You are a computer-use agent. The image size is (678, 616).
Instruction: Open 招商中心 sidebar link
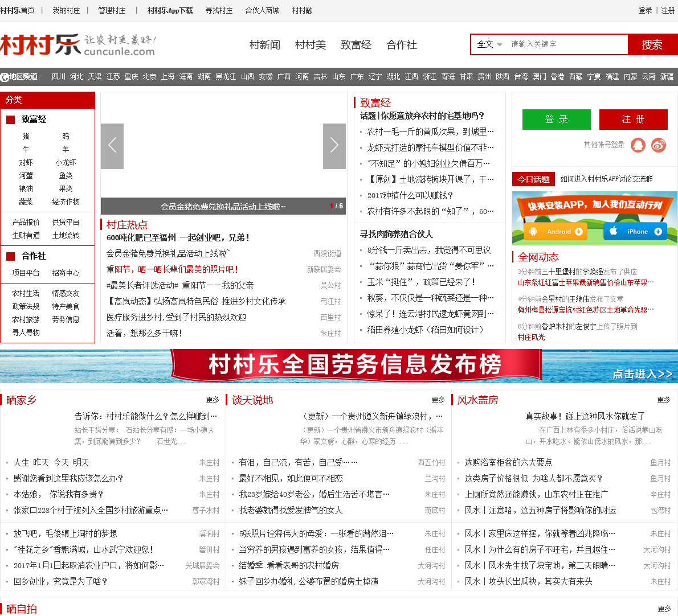pyautogui.click(x=66, y=273)
